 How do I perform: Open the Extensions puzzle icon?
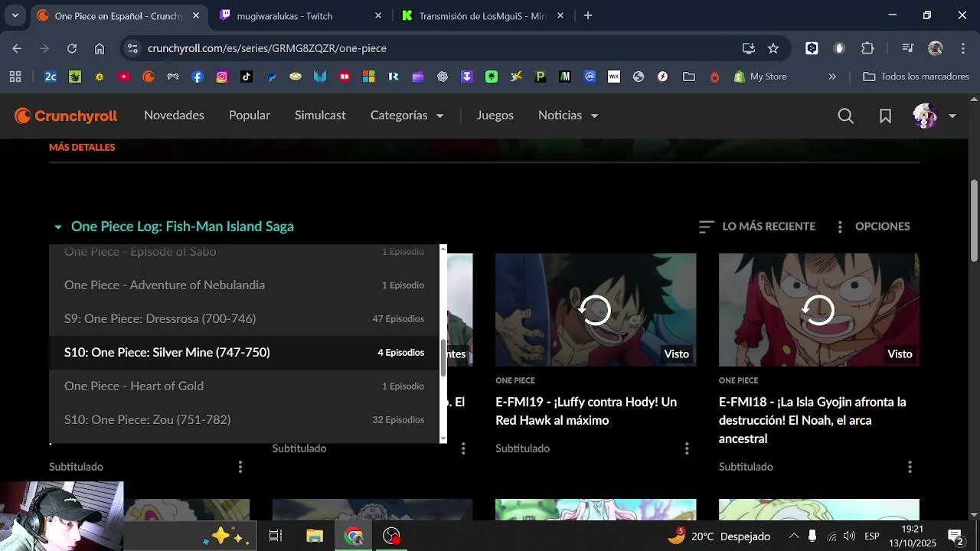(x=867, y=48)
